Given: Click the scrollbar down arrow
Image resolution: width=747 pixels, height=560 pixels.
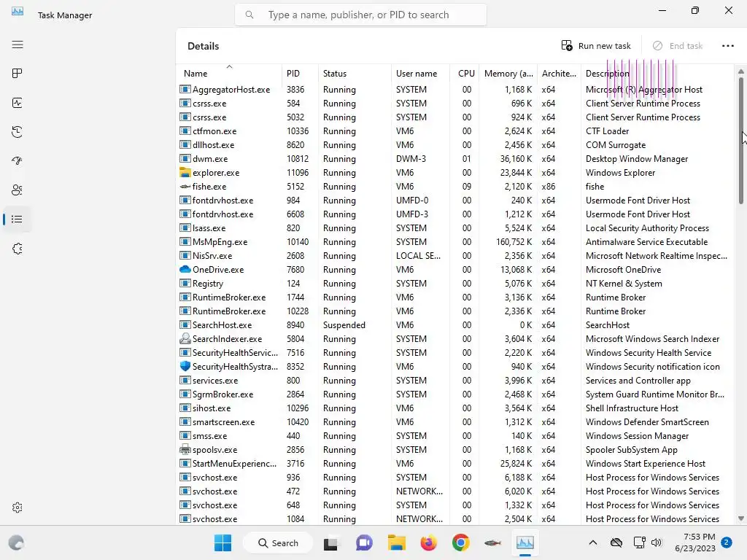Looking at the screenshot, I should [741, 518].
